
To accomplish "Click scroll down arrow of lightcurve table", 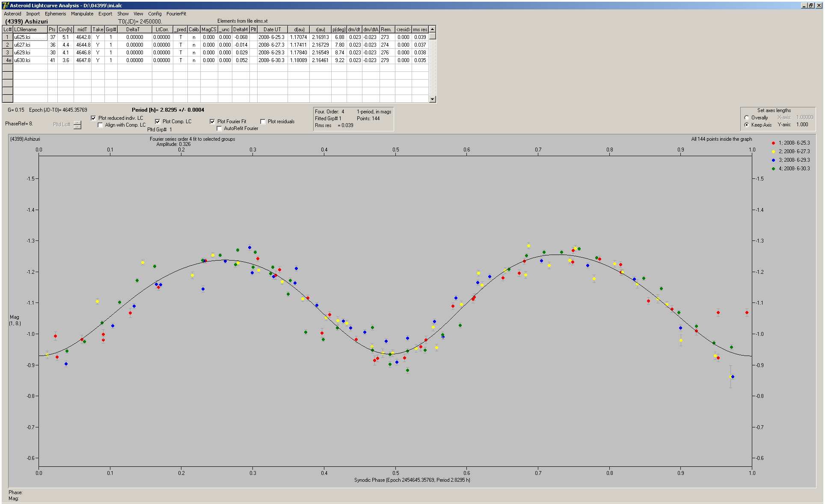I will (x=433, y=99).
